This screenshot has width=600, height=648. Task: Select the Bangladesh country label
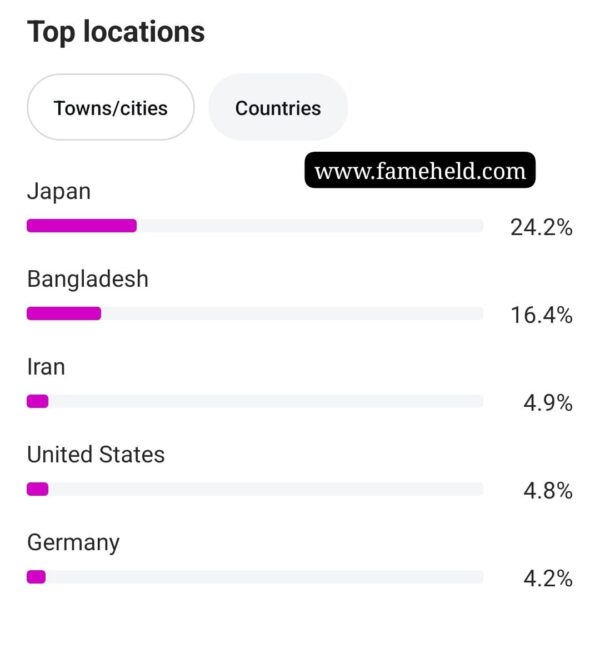click(88, 279)
